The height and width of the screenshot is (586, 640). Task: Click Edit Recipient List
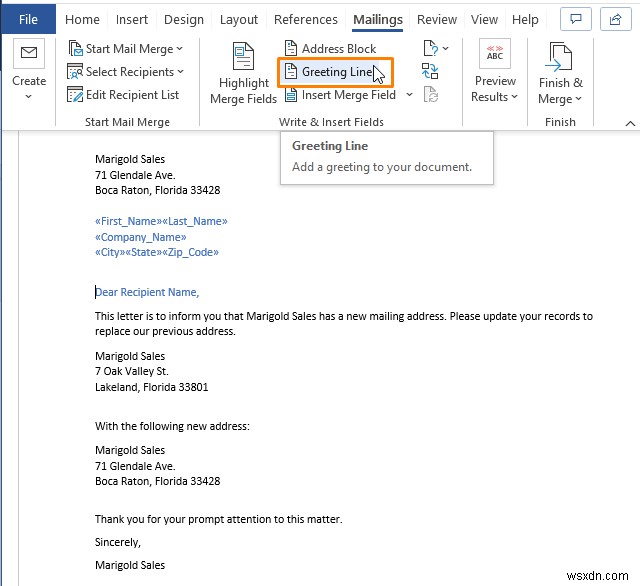point(123,95)
